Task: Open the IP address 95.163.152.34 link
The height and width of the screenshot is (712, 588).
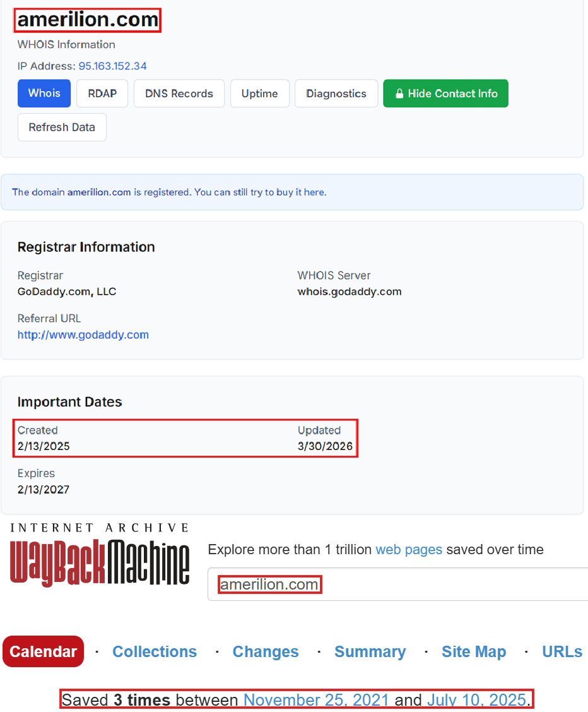Action: pyautogui.click(x=112, y=66)
